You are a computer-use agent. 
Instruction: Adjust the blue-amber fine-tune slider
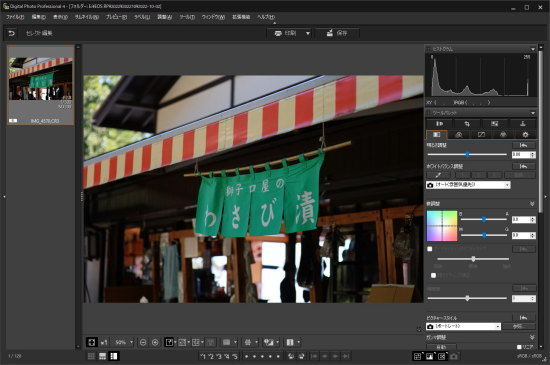pyautogui.click(x=484, y=219)
